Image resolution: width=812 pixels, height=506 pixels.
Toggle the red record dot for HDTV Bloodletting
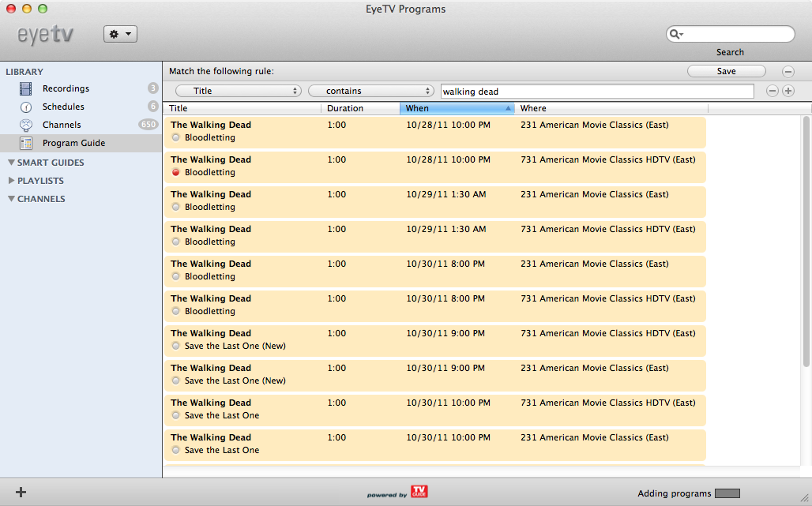tap(175, 172)
